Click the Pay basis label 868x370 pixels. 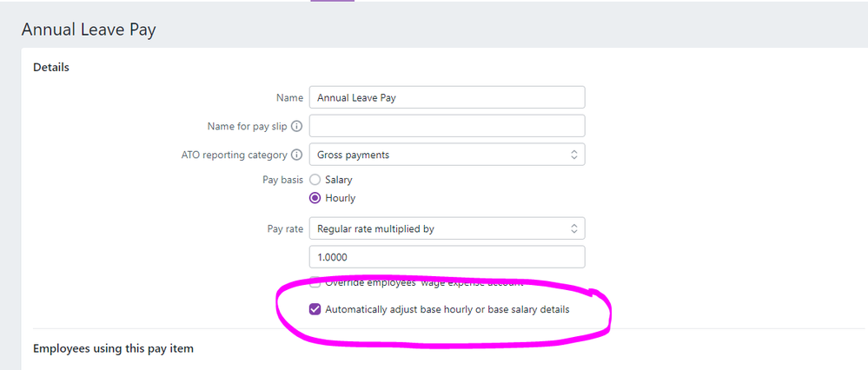coord(282,180)
